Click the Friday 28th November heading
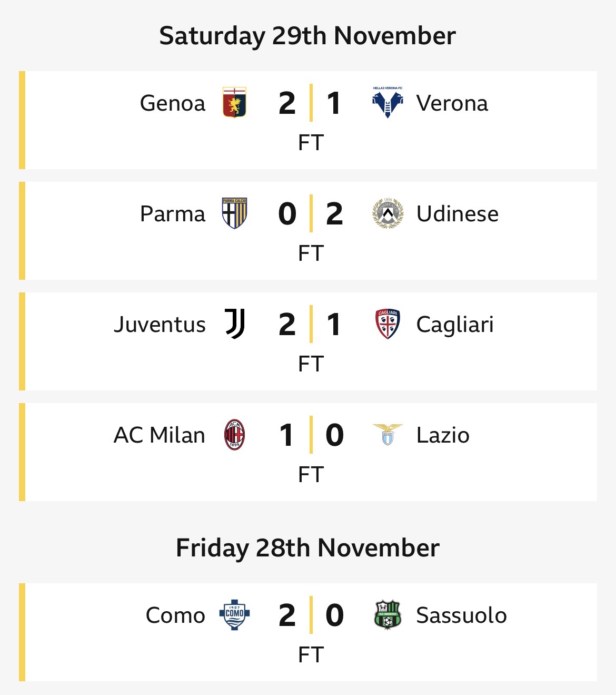This screenshot has height=695, width=616. point(307,548)
